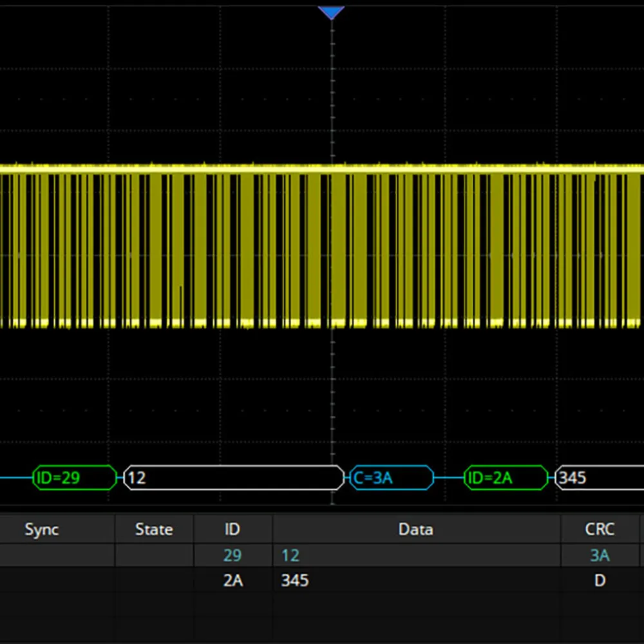Sort by the ID column header
The image size is (644, 644).
pyautogui.click(x=232, y=529)
